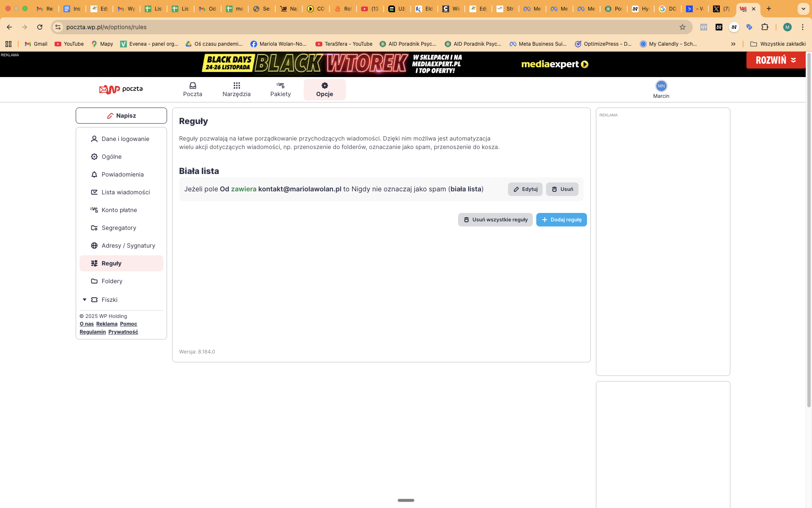
Task: Select Foldery in the options sidebar
Action: [x=112, y=281]
